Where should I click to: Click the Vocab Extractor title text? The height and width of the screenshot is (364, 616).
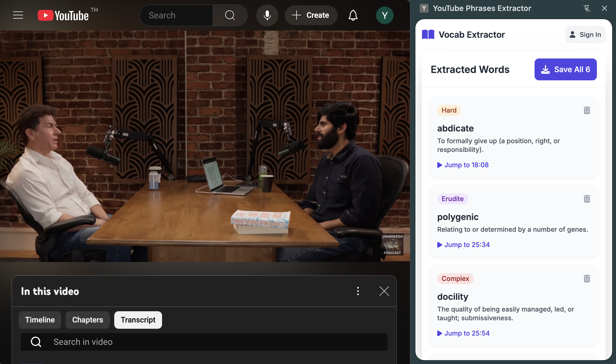472,35
